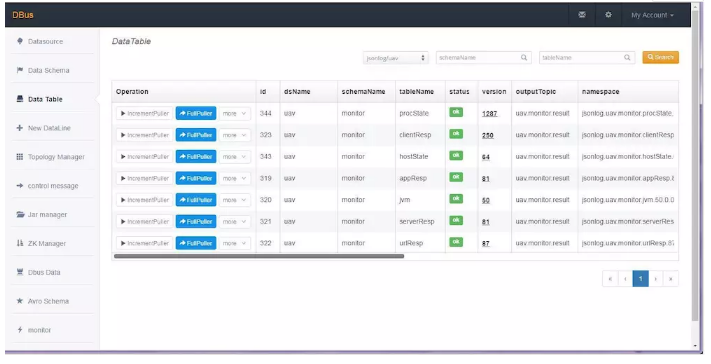The image size is (711, 364).
Task: Click the tableName cell serverResp
Action: coord(417,222)
